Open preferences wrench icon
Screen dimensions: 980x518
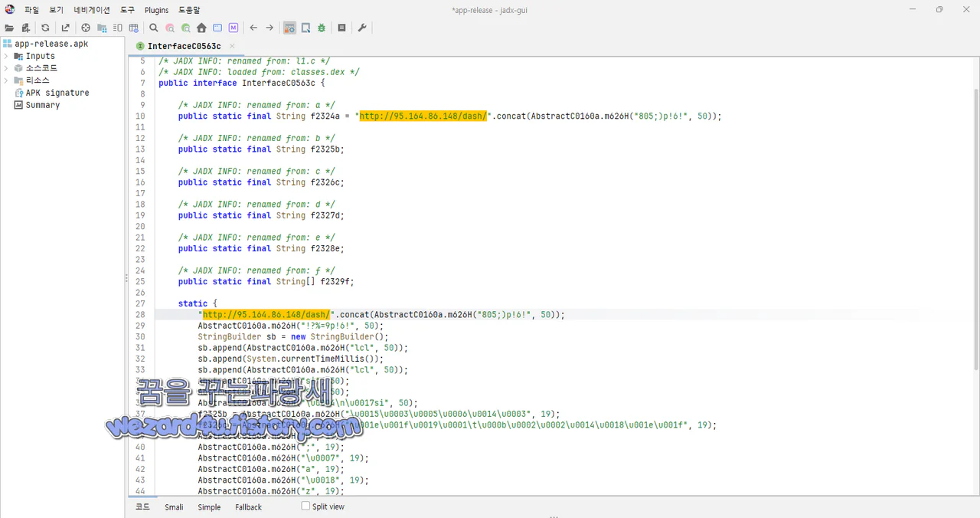click(362, 28)
